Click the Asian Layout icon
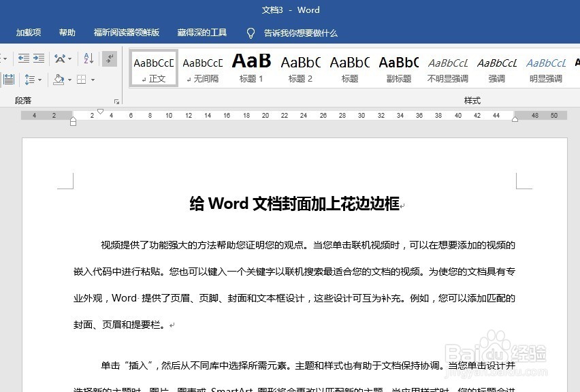This screenshot has width=580, height=392. coord(61,59)
